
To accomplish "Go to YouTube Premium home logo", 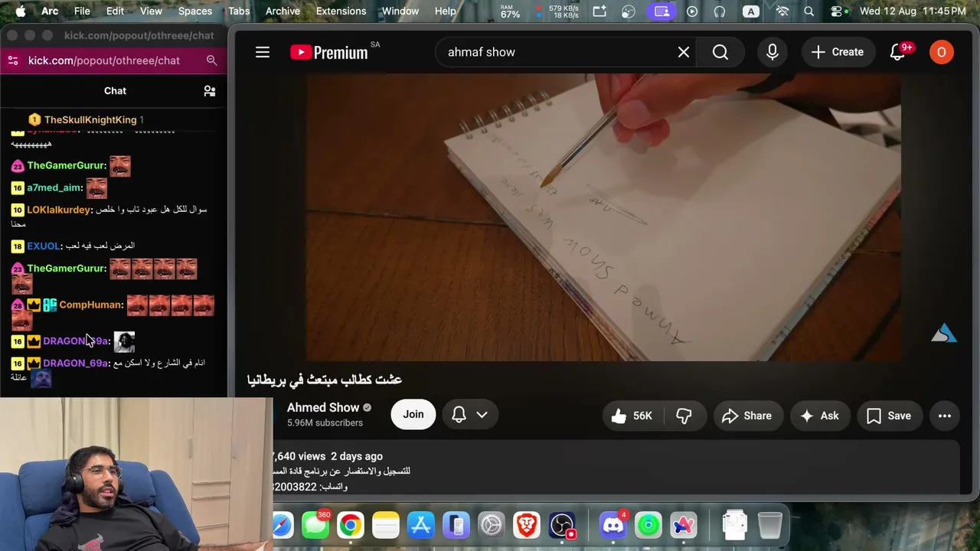I will (329, 52).
